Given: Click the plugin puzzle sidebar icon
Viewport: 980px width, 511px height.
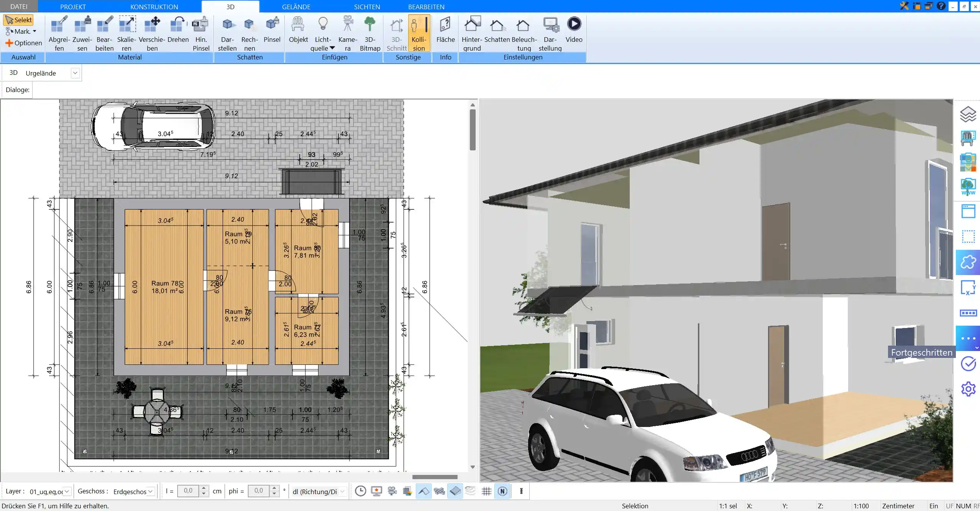Looking at the screenshot, I should coord(968,262).
